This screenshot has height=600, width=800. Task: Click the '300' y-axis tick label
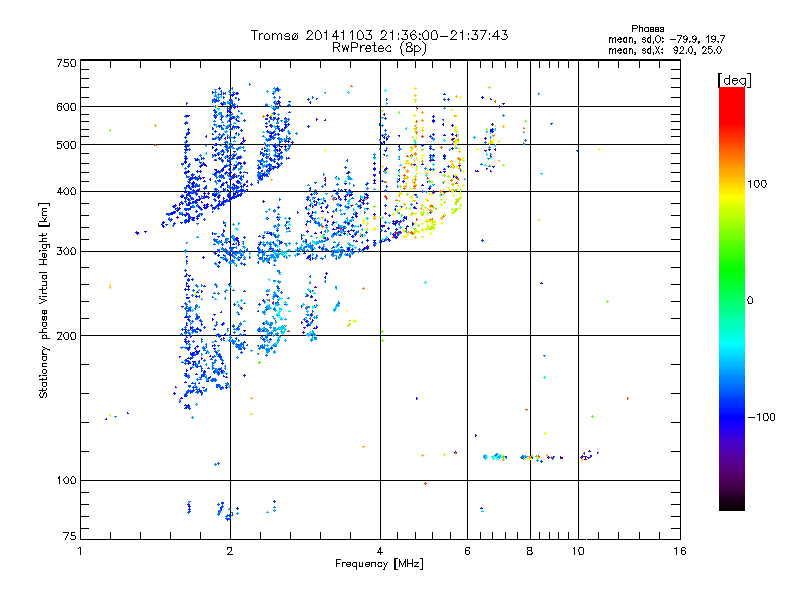pos(66,252)
